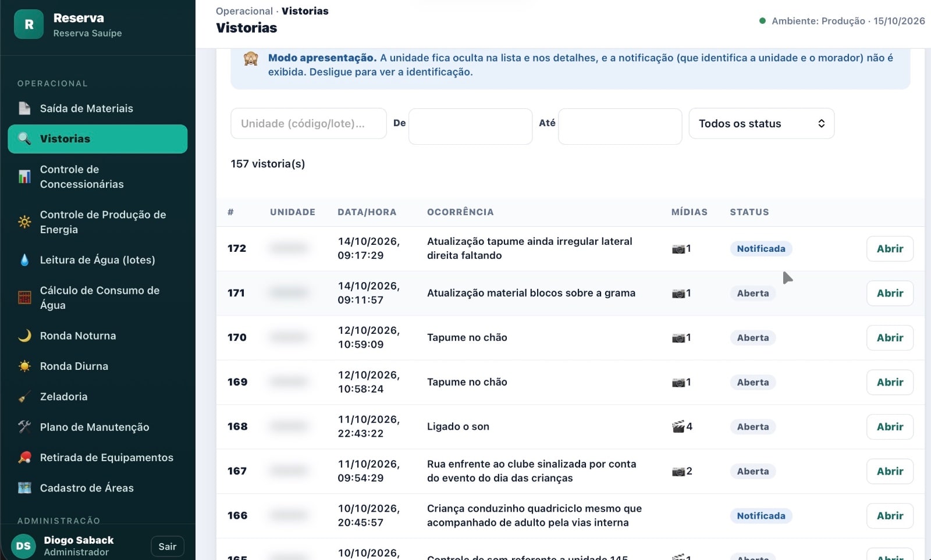Screen dimensions: 931x560
Task: Click the Reserva logo badge
Action: 29,24
